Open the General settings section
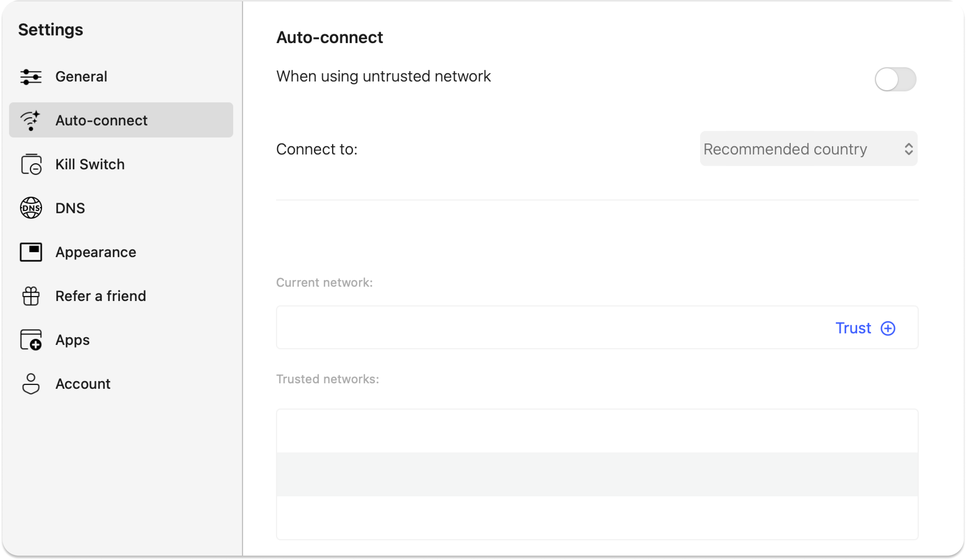Viewport: 966px width, 560px height. (x=81, y=77)
